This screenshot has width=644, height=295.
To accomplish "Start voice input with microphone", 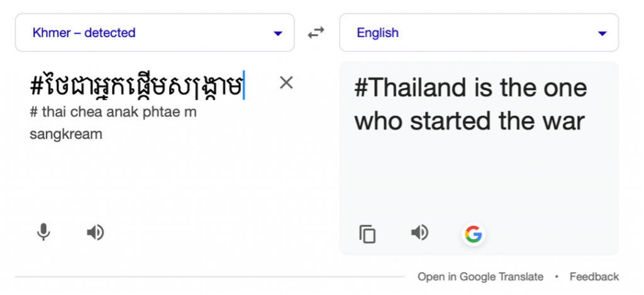I will tap(43, 233).
